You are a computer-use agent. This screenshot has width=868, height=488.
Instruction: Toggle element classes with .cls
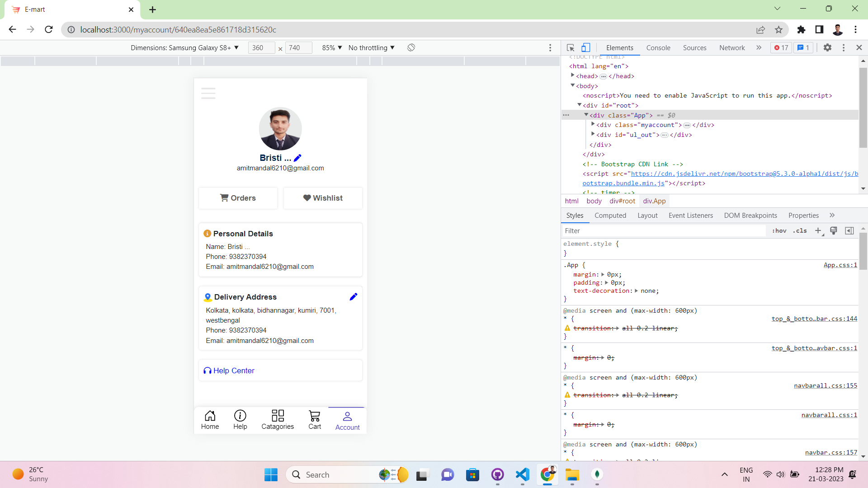(800, 230)
